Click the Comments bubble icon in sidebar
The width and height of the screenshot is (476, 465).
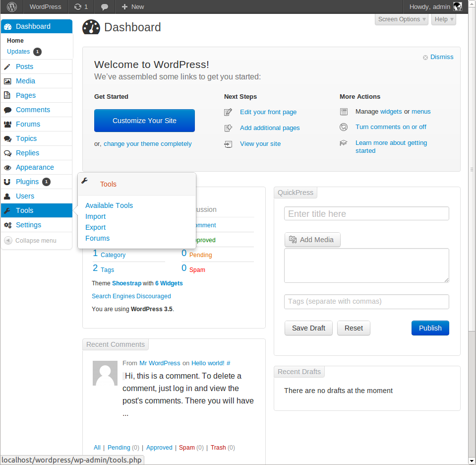(x=7, y=110)
